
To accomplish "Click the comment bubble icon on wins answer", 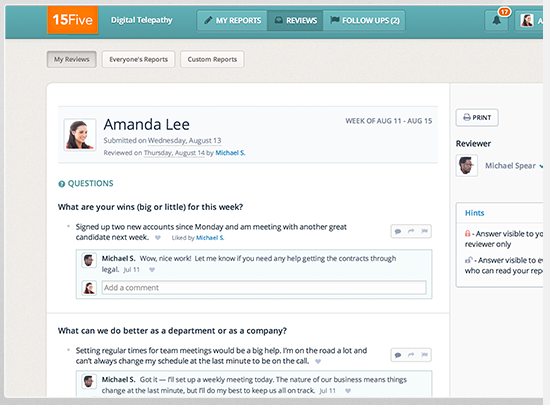I will (398, 231).
